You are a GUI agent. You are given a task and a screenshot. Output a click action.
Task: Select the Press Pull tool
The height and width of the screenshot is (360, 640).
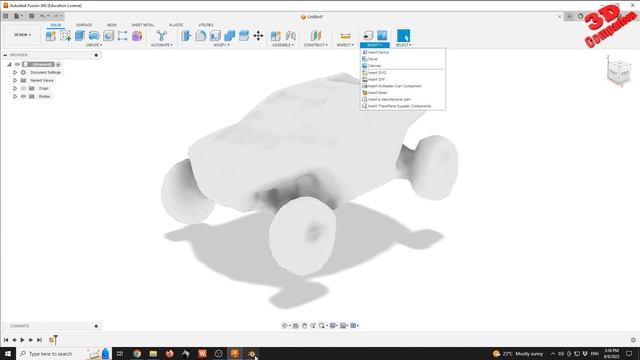coord(186,36)
